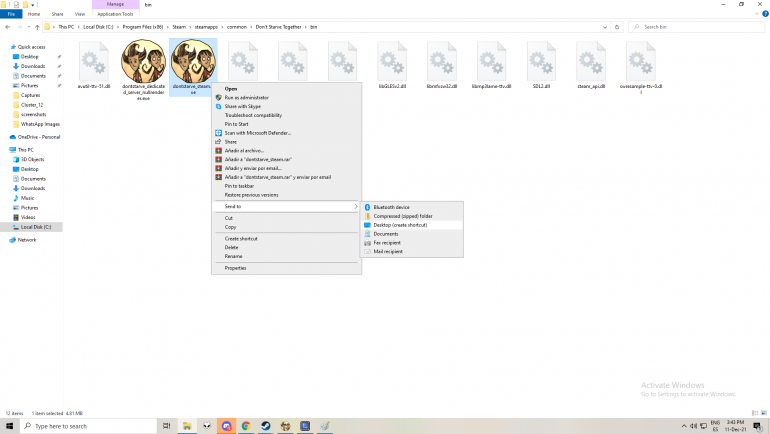Expand the ribbon chevron
Image resolution: width=770 pixels, height=434 pixels.
pos(756,14)
